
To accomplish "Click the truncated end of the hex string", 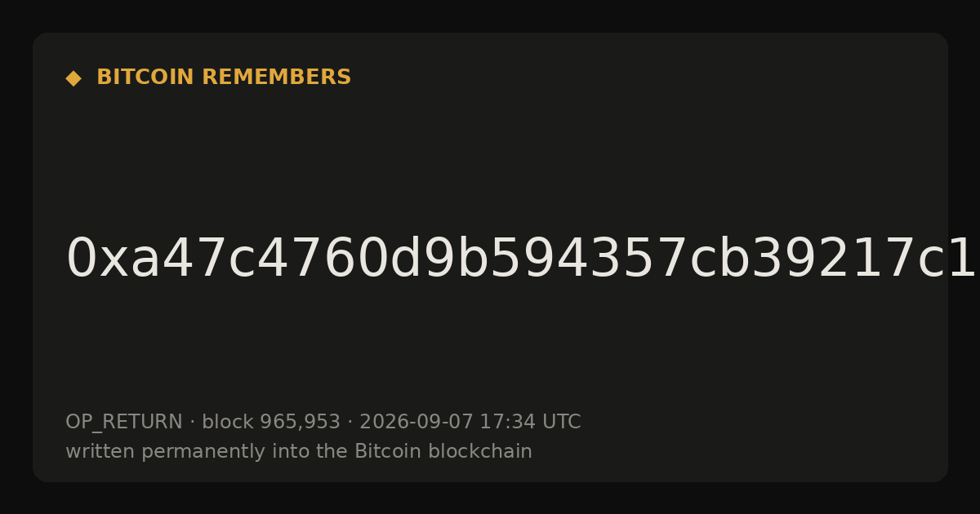I will (x=947, y=259).
